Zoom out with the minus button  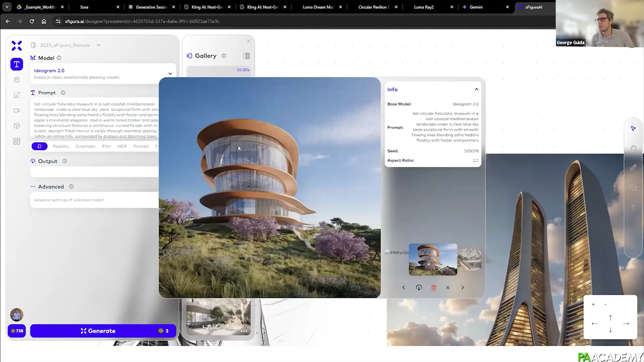(x=605, y=304)
